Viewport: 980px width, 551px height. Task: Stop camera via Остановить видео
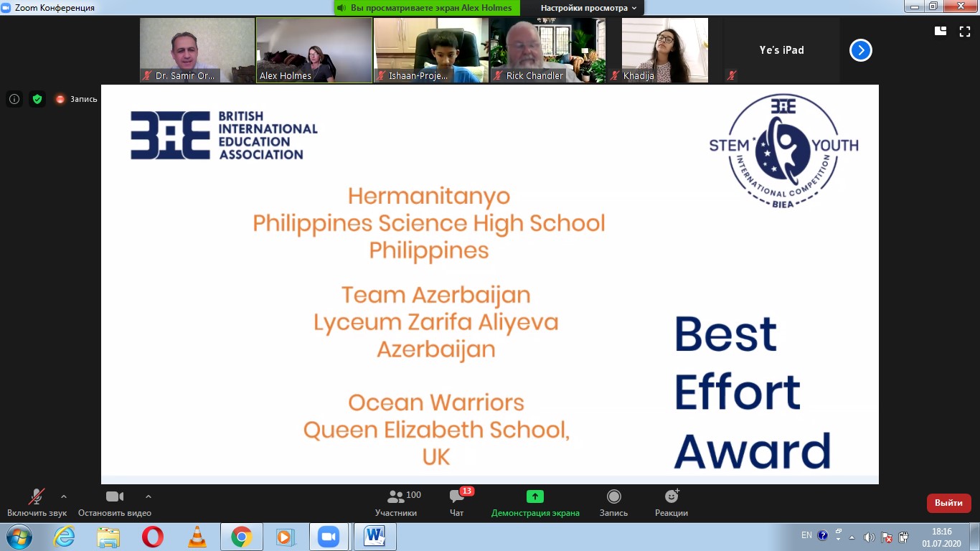tap(115, 503)
